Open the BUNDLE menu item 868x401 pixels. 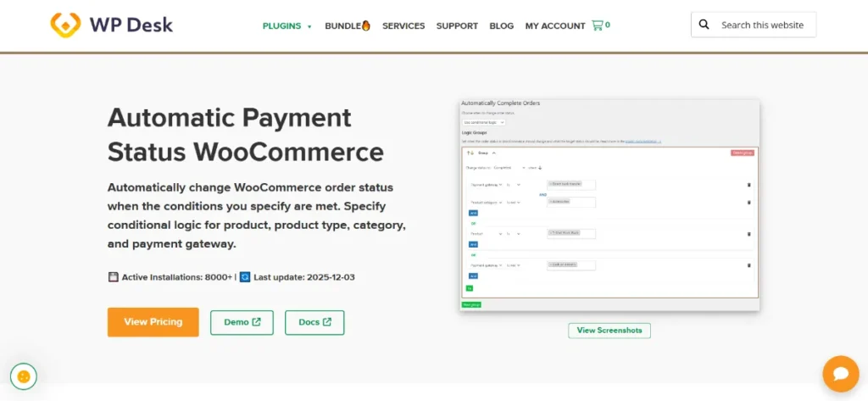pyautogui.click(x=347, y=25)
